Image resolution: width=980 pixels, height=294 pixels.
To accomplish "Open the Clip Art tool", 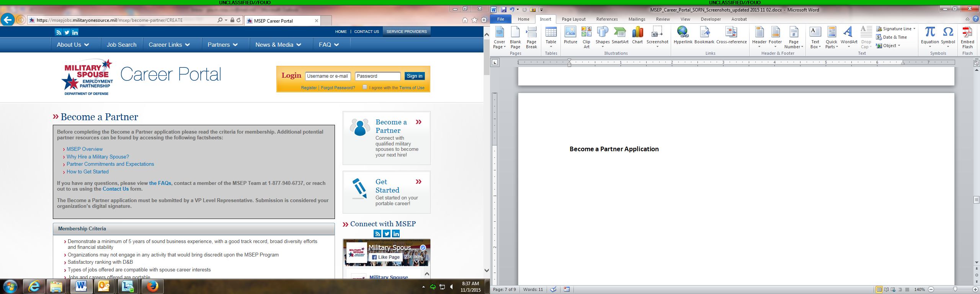I will tap(586, 37).
